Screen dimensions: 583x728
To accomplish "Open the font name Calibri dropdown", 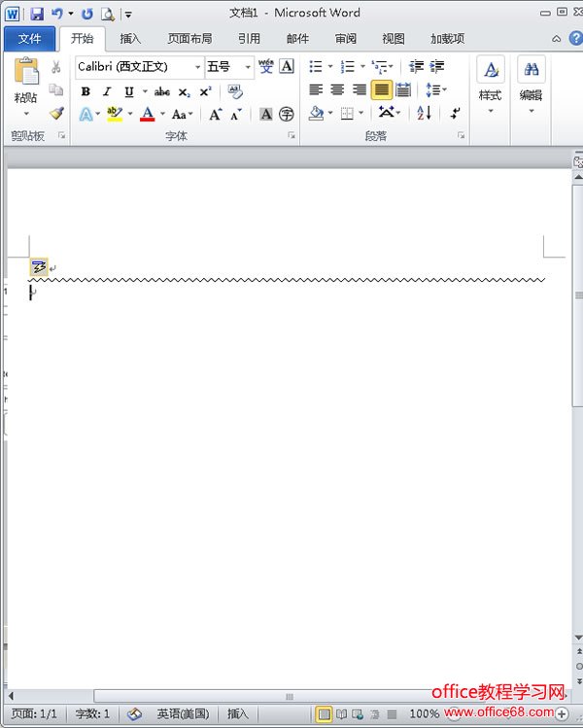I will 197,67.
